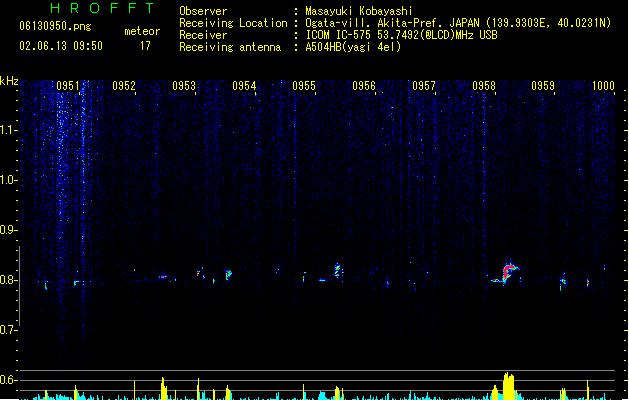The height and width of the screenshot is (400, 629).
Task: Click the A504HB(yagi 4el) antenna text
Action: (x=353, y=47)
